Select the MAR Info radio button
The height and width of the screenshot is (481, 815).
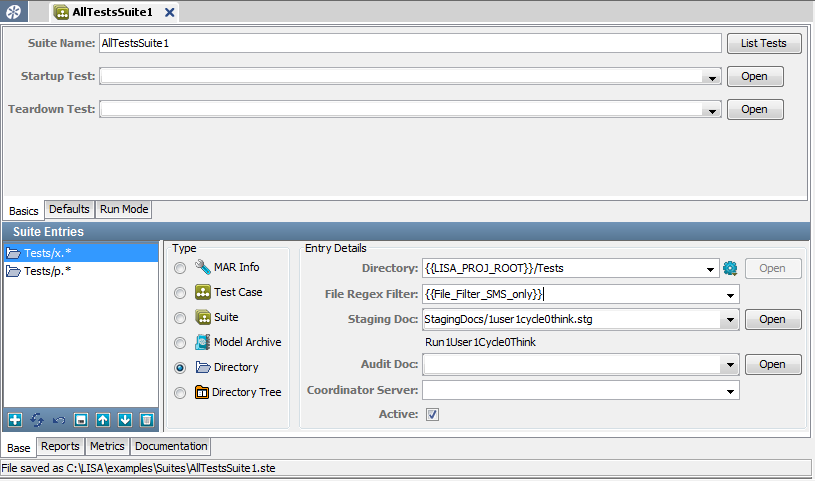tap(180, 268)
